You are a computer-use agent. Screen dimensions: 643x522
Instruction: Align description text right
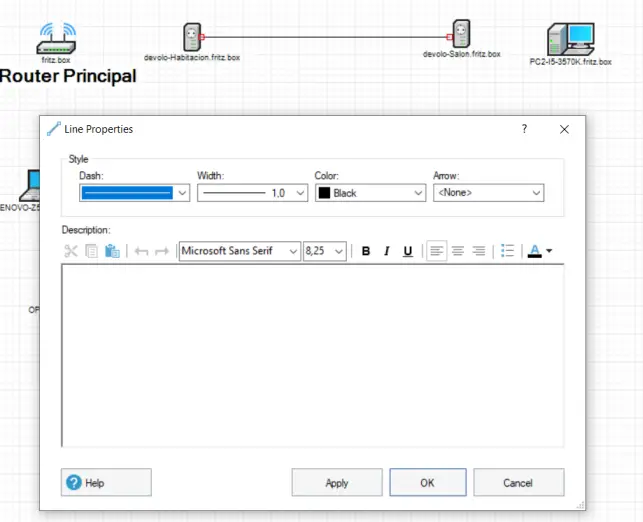[479, 251]
